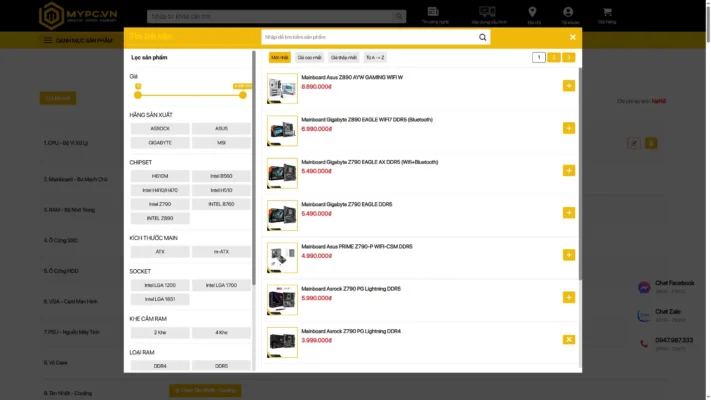Open the tech news icon in header
711x400 pixels.
[433, 12]
